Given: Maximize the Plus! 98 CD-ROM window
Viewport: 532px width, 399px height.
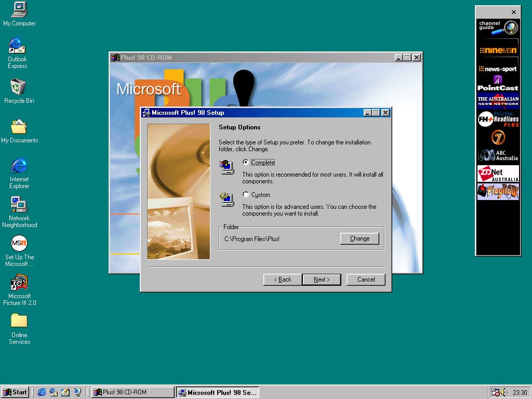Looking at the screenshot, I should click(407, 58).
